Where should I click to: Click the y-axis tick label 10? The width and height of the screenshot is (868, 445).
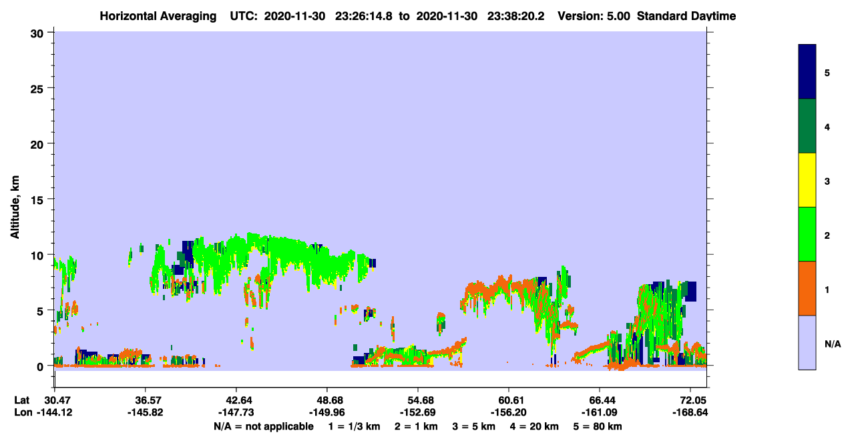pyautogui.click(x=39, y=255)
